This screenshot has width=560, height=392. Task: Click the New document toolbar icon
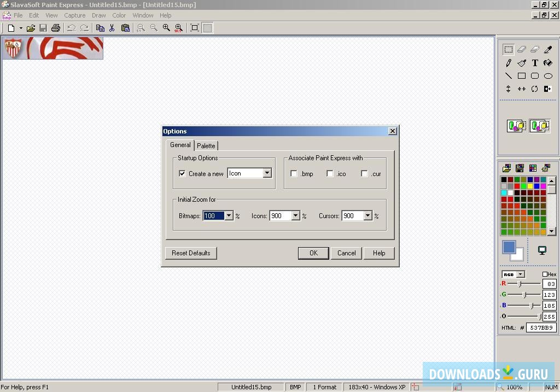11,28
